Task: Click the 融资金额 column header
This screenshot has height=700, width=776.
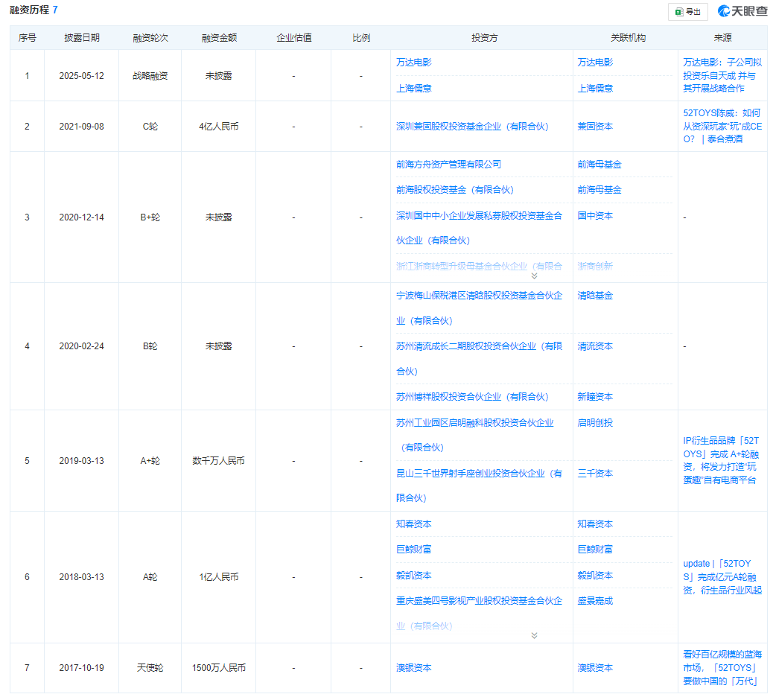Action: 219,38
